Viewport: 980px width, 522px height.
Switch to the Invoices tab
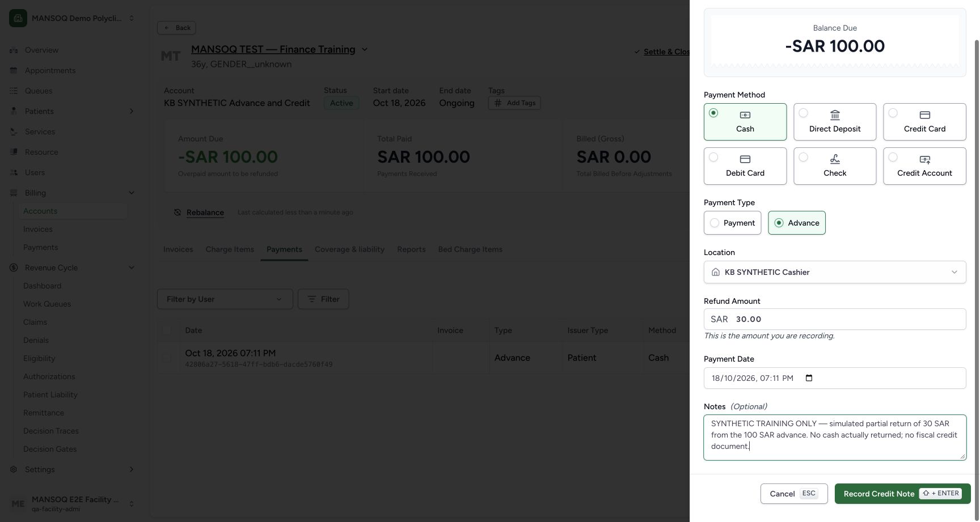(x=178, y=249)
